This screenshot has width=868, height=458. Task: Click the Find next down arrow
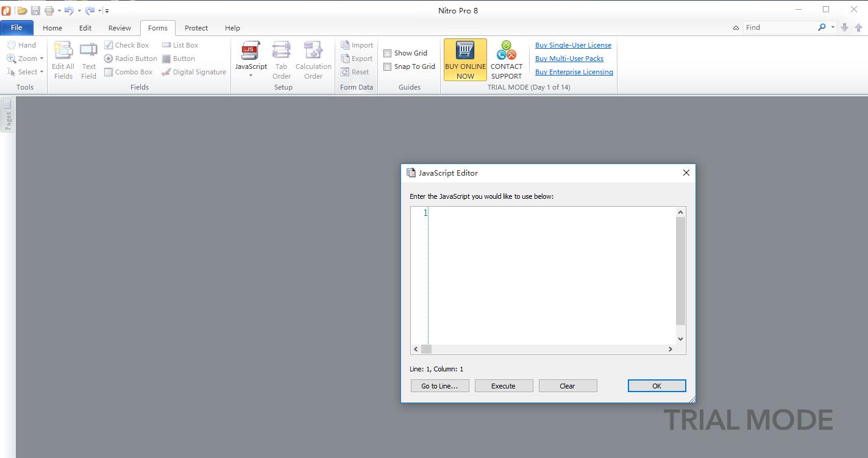point(844,27)
